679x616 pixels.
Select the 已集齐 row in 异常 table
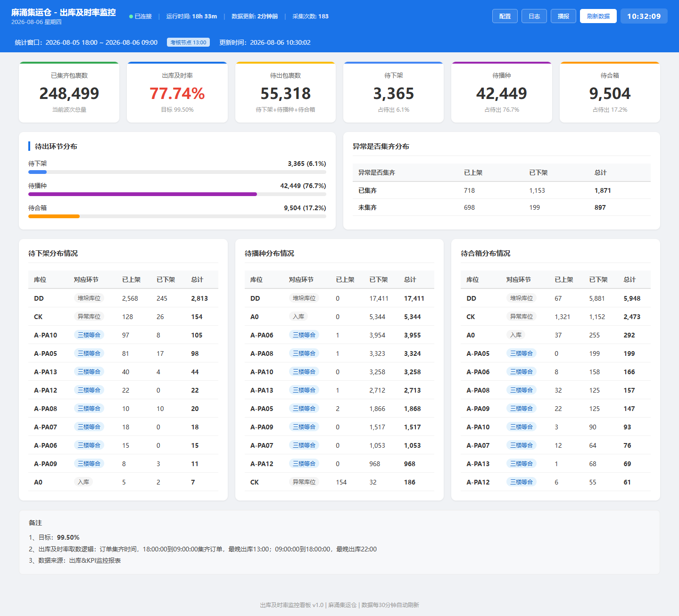[502, 190]
